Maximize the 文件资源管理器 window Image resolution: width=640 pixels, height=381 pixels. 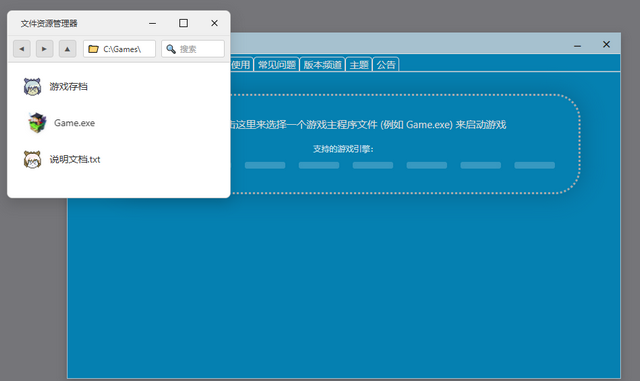coord(183,23)
